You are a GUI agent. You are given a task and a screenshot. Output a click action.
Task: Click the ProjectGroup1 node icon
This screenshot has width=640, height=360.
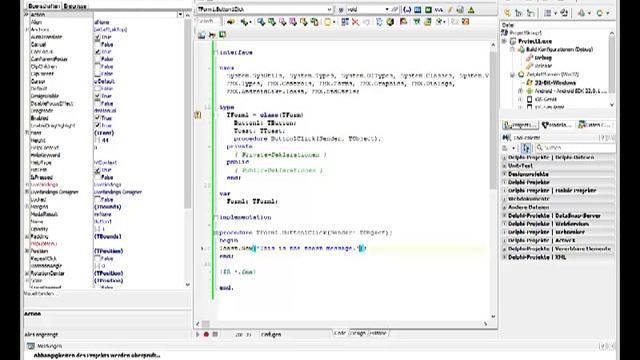click(x=505, y=33)
